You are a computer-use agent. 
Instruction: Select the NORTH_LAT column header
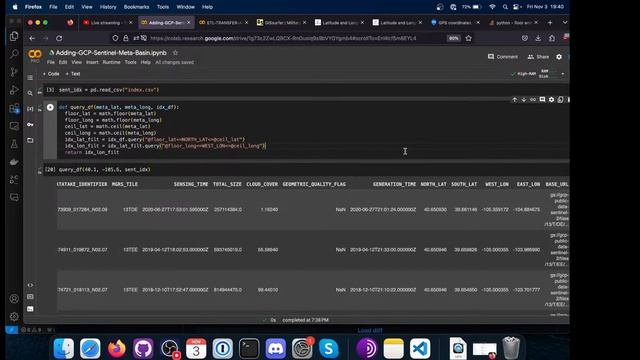(433, 184)
